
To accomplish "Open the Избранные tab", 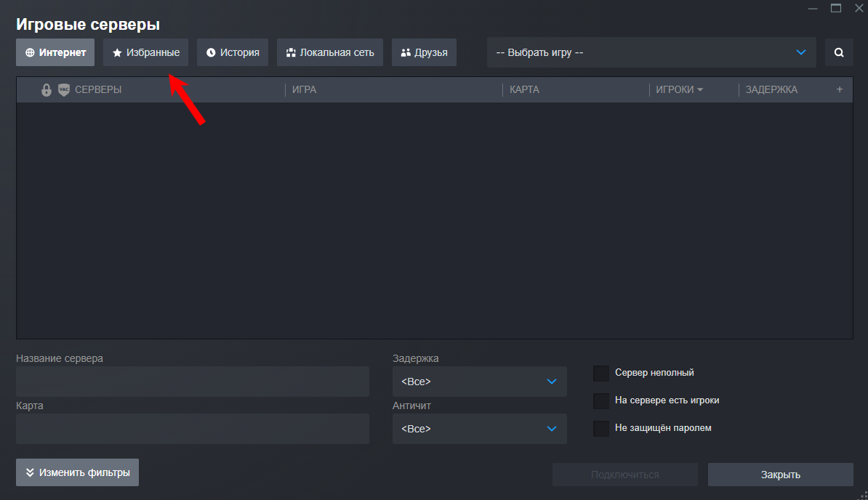I will [x=145, y=52].
